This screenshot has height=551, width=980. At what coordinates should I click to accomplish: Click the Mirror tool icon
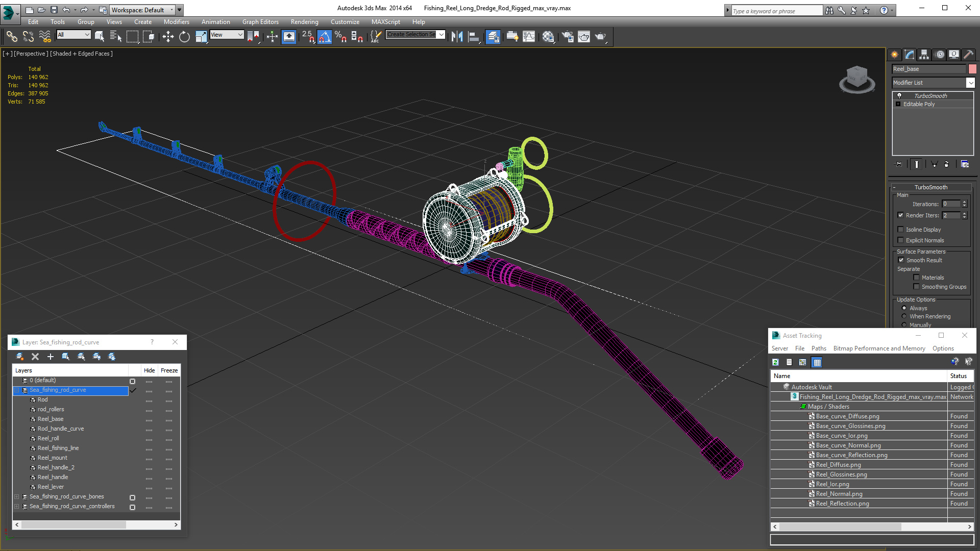[x=457, y=36]
